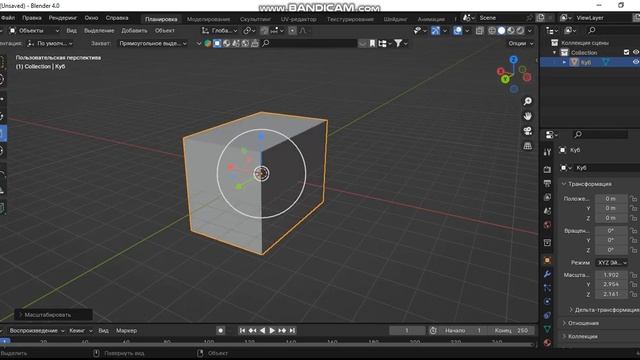Open the Рендеринг menu
This screenshot has height=360, width=640.
pos(62,18)
